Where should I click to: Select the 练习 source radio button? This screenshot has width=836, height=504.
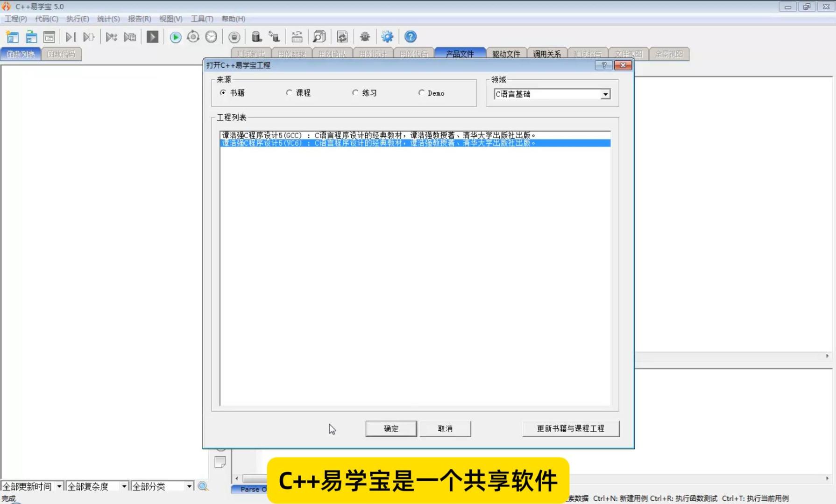point(355,93)
